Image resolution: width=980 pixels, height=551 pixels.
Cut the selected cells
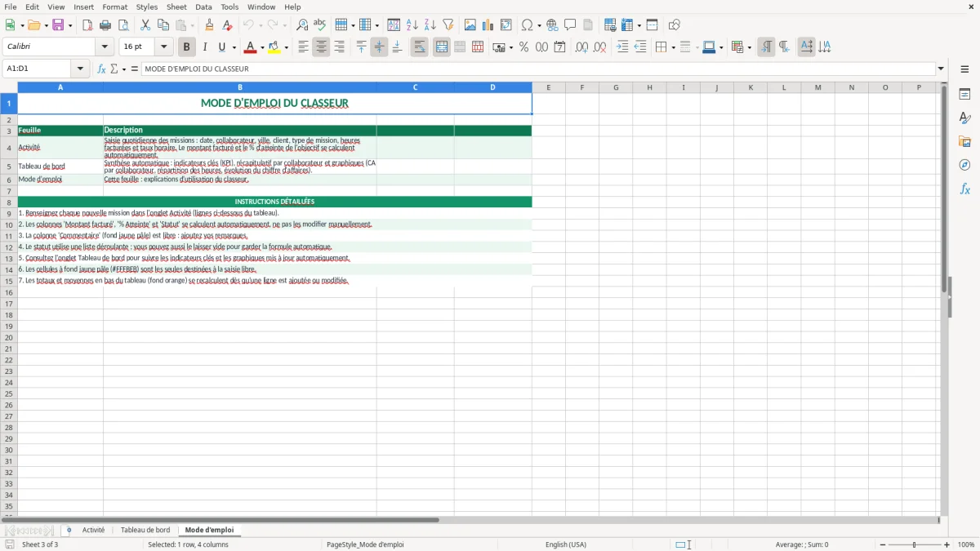[x=145, y=25]
